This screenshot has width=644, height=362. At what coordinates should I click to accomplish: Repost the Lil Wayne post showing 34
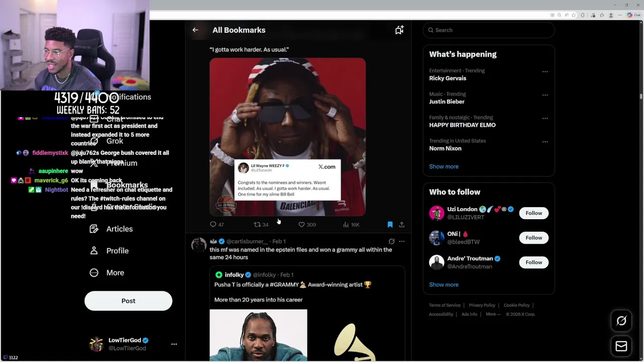[261, 225]
